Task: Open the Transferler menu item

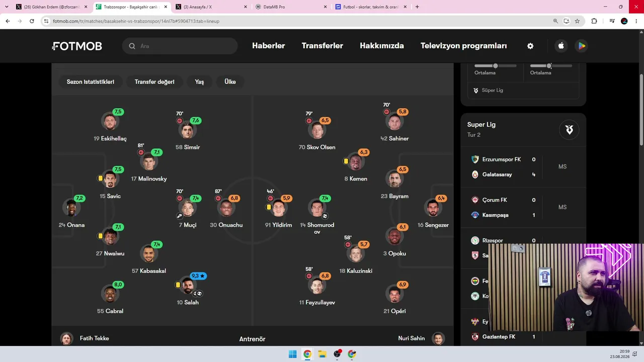Action: pos(323,46)
